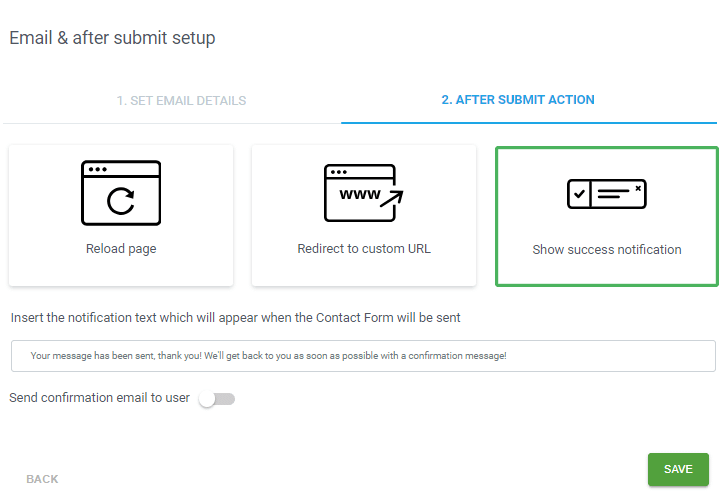The width and height of the screenshot is (722, 501).
Task: Click the 'Send confirmation email to user' label
Action: [x=99, y=398]
